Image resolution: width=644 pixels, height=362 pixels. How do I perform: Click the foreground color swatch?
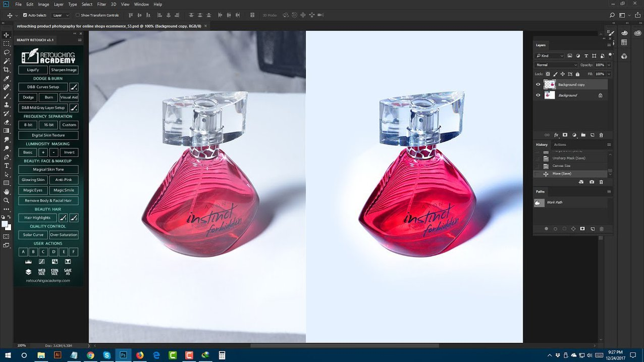pos(5,224)
